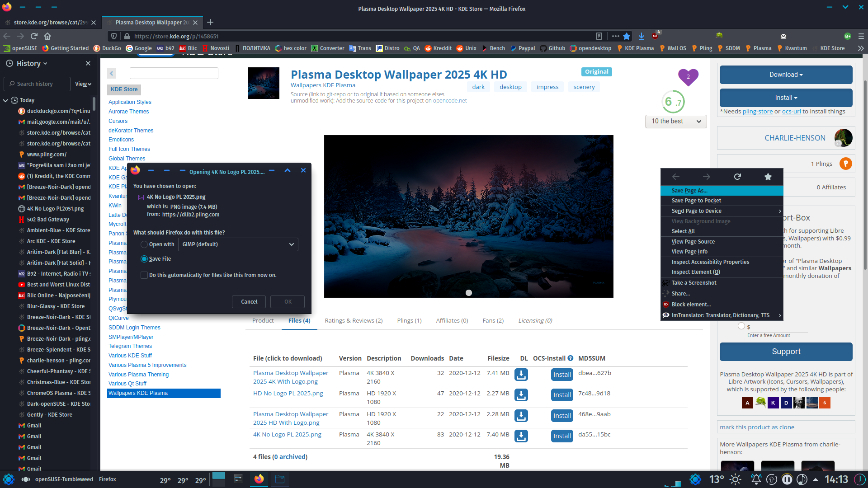
Task: Expand Send Page to Device submenu
Action: coord(722,211)
